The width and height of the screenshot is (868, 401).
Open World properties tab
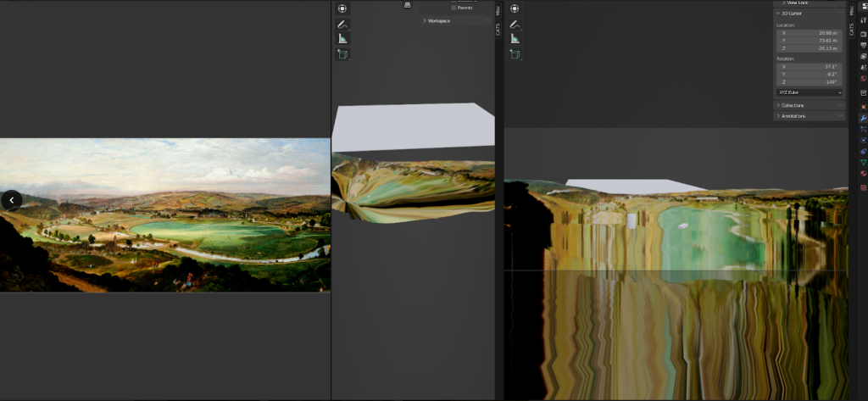pos(863,79)
